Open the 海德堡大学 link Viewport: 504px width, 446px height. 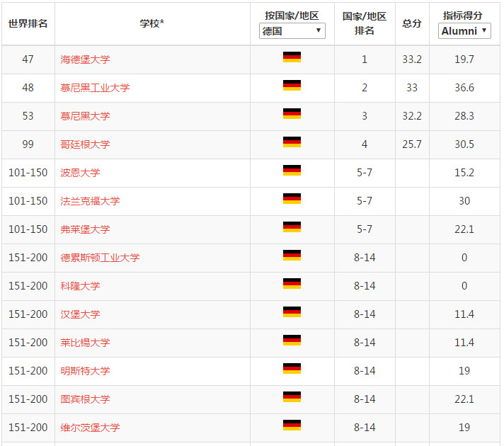point(85,59)
